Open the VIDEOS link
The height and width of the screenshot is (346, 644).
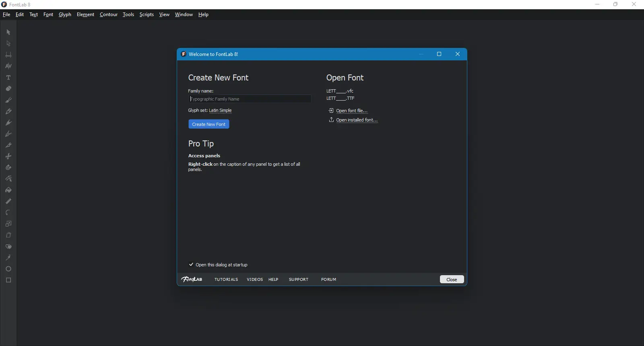(255, 280)
